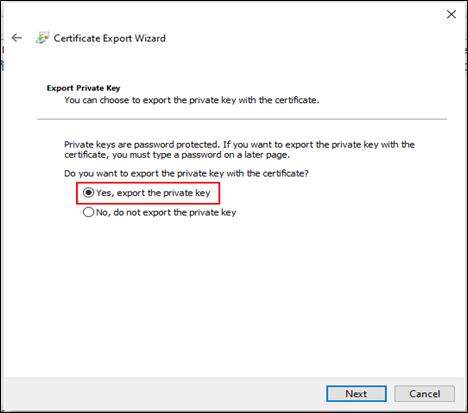The height and width of the screenshot is (413, 468).
Task: Click the 'type a password on a later page' line
Action: [177, 155]
